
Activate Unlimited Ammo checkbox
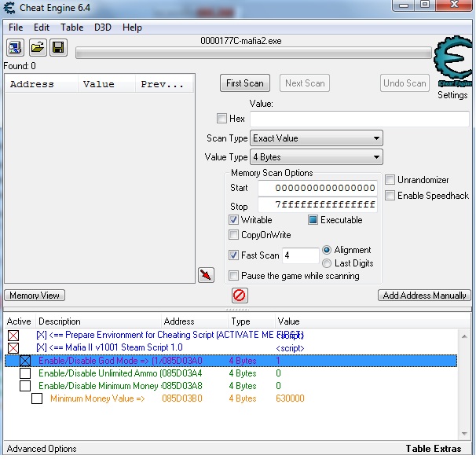point(25,373)
